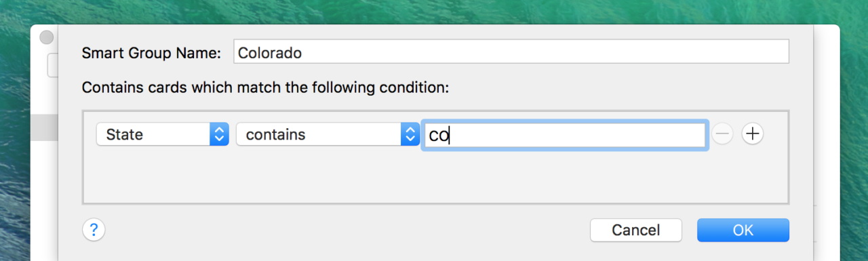Open the contains operator menu by its label
This screenshot has width=868, height=261.
click(275, 134)
